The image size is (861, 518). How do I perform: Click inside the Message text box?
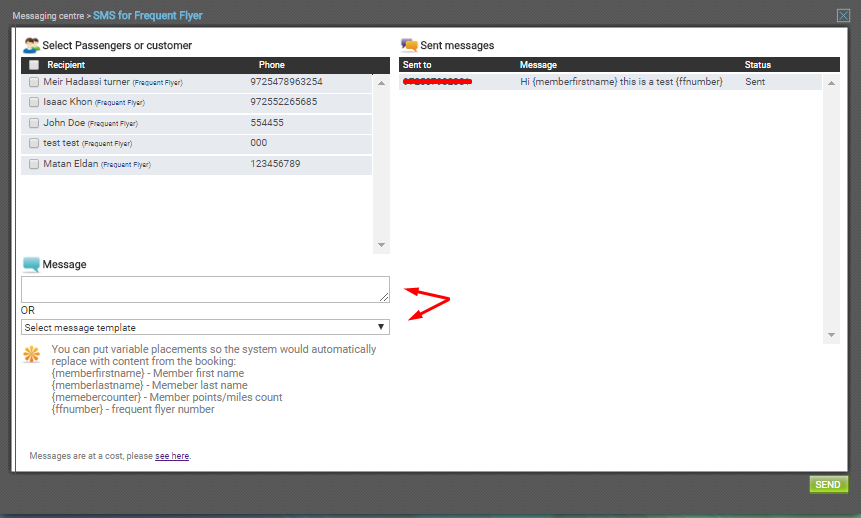205,289
